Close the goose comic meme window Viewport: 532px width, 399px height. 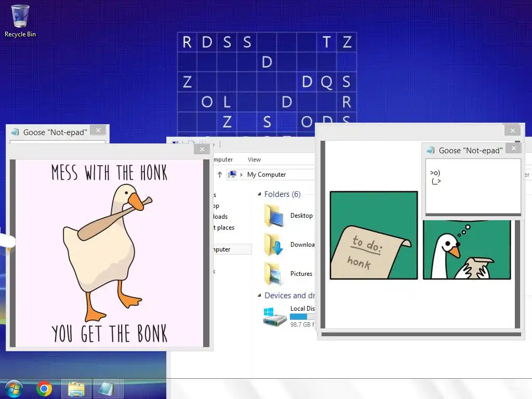click(513, 130)
